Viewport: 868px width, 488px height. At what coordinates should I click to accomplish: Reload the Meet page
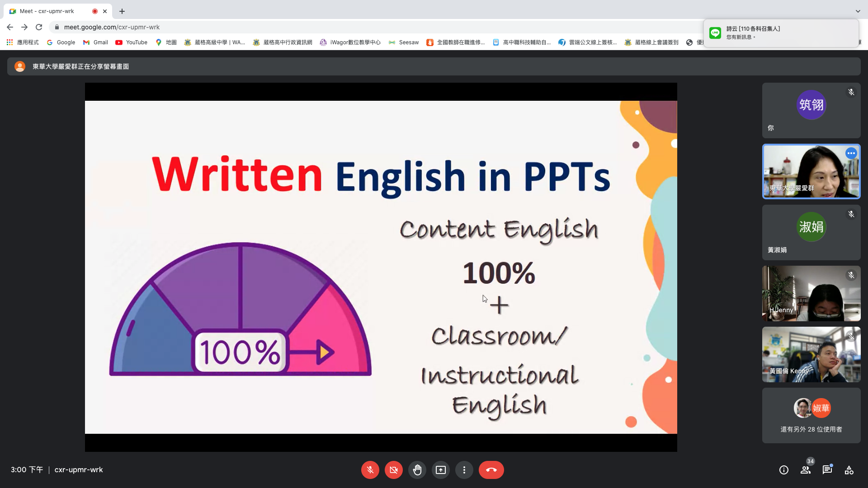[39, 27]
